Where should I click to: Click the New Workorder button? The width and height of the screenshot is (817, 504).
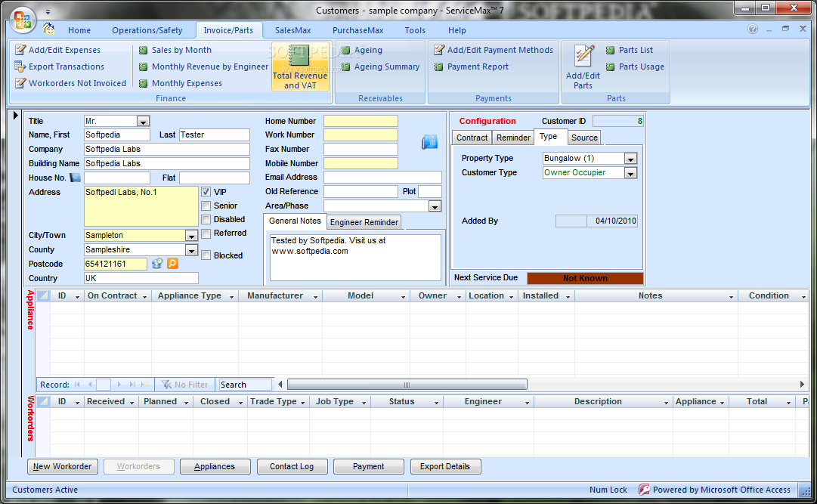pyautogui.click(x=63, y=466)
